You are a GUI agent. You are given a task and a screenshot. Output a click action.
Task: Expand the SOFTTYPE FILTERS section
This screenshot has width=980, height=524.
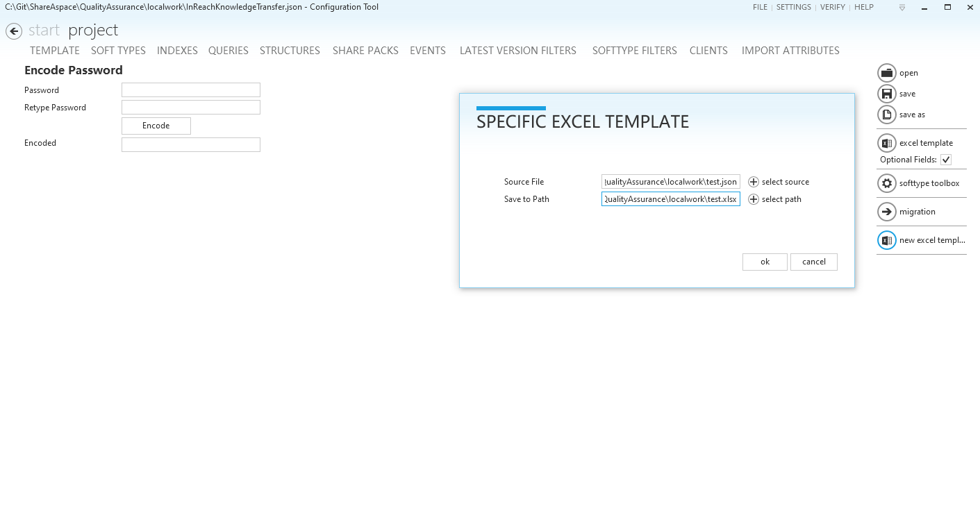634,50
